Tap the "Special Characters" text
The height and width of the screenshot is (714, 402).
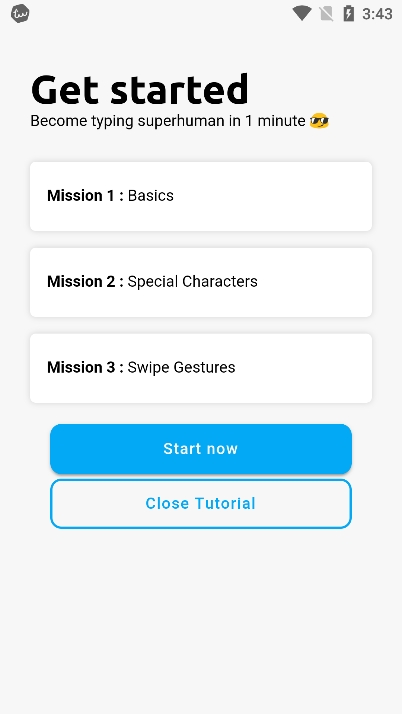[x=193, y=282]
